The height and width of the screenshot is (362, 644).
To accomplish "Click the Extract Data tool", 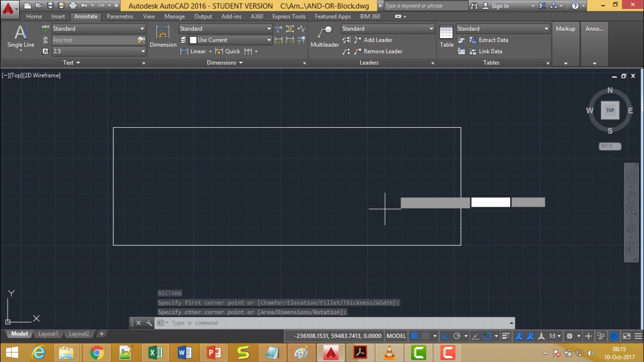I will (489, 40).
